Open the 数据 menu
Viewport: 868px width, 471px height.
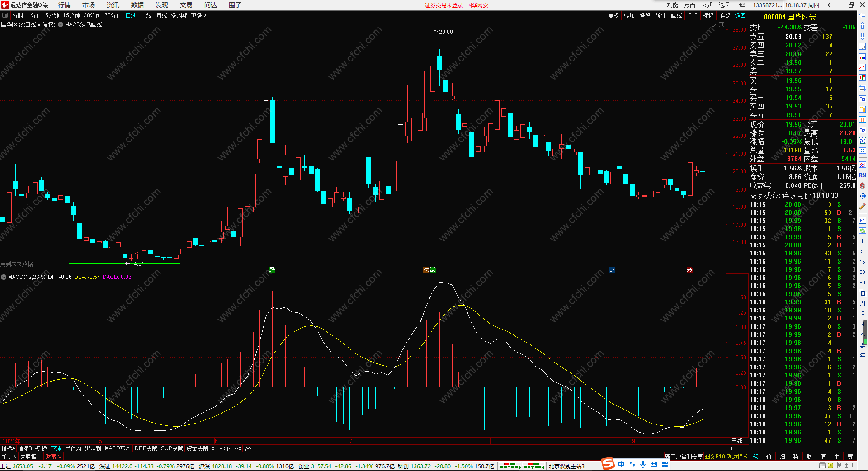(x=137, y=5)
